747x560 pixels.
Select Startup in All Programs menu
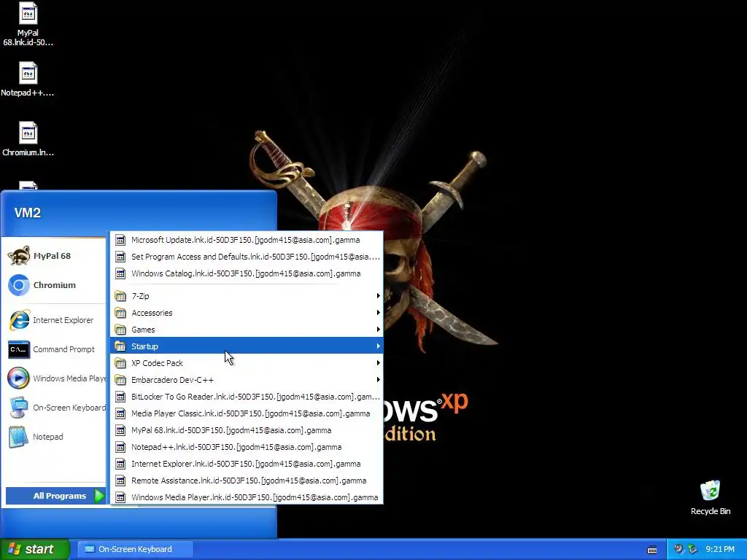pyautogui.click(x=247, y=346)
